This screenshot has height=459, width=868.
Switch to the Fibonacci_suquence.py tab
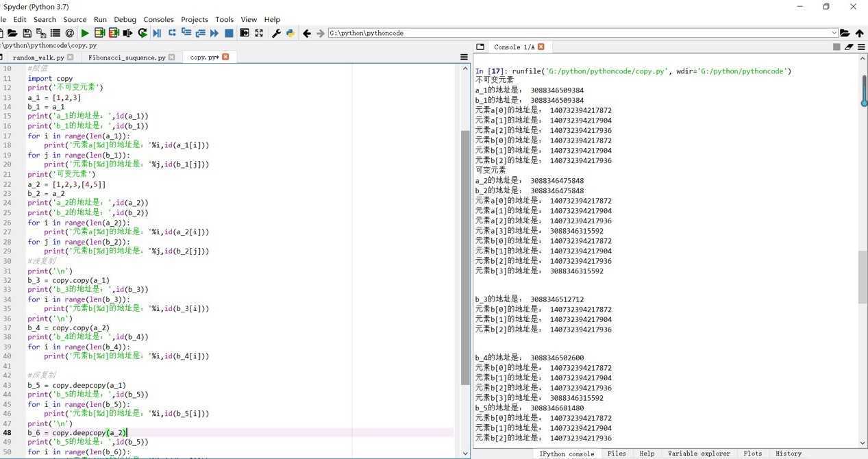127,58
